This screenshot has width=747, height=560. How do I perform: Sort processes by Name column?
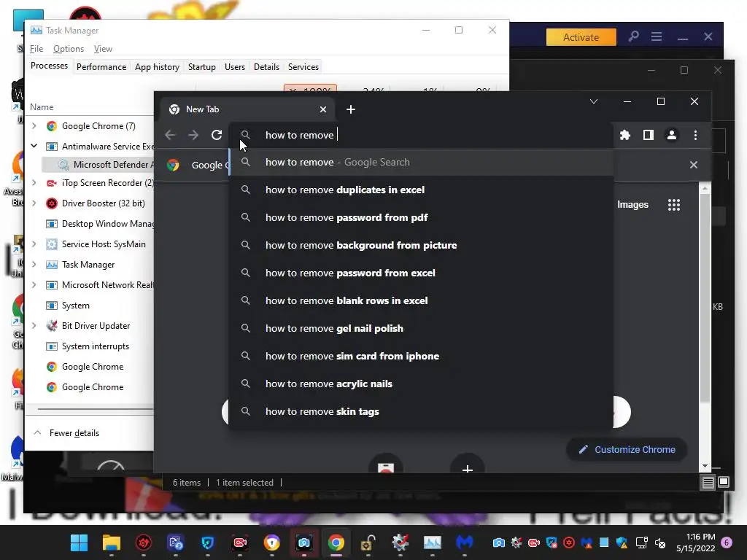(42, 107)
